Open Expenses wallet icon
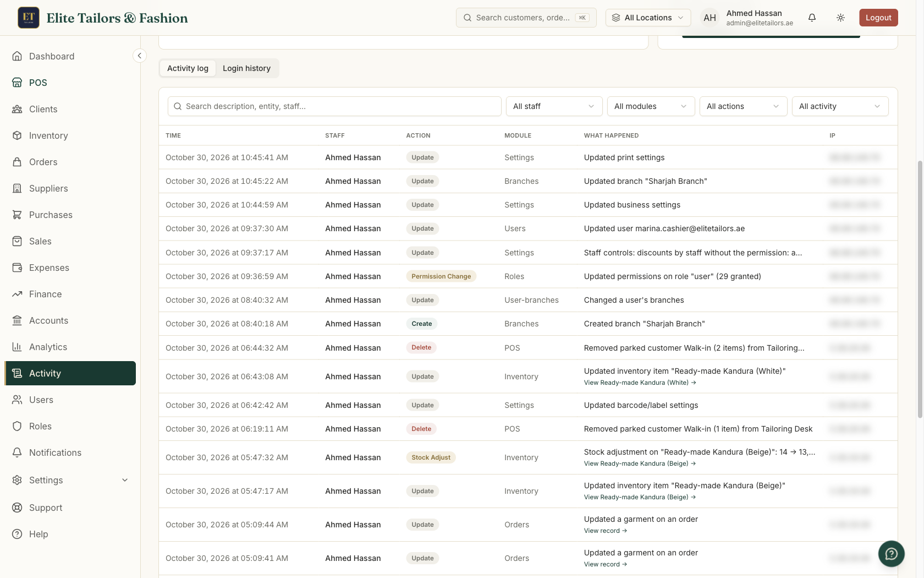Screen dimensions: 924x578 click(x=17, y=268)
